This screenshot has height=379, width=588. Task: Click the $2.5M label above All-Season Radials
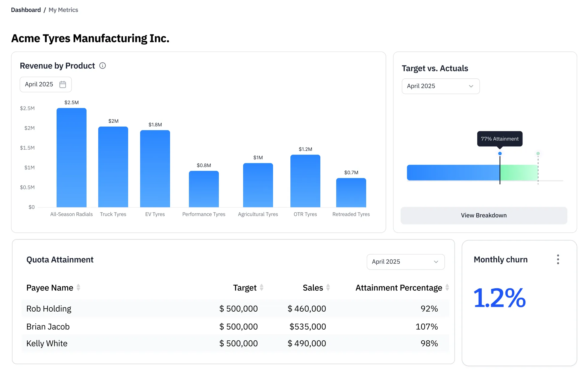tap(72, 102)
